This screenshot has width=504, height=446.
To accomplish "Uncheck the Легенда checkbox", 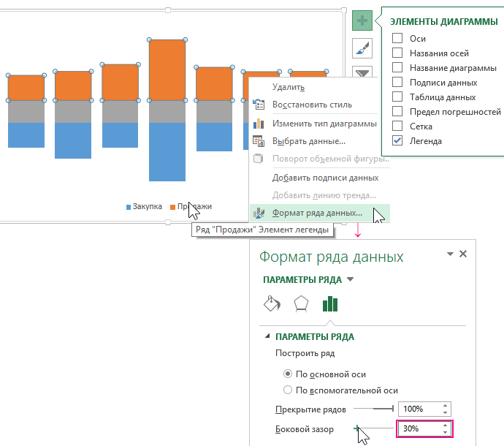I will [x=397, y=141].
